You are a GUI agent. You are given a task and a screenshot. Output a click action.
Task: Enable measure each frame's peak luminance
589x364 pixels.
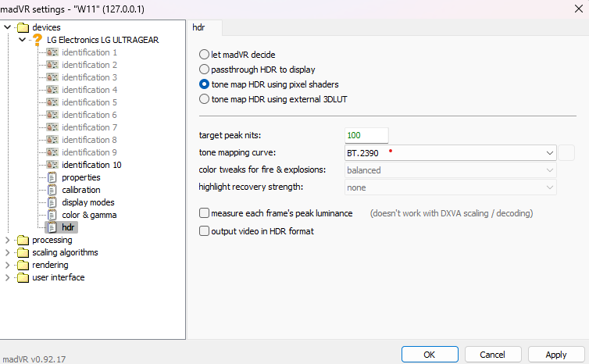pos(205,213)
